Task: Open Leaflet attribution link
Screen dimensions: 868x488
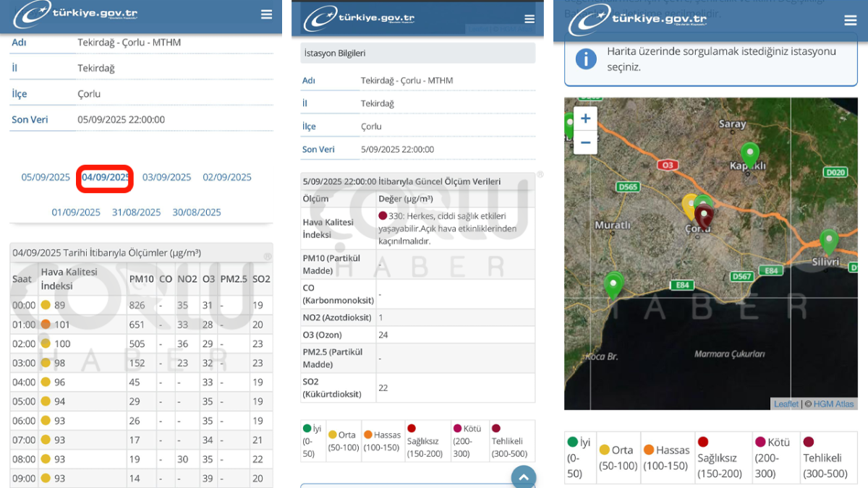Action: pos(786,404)
